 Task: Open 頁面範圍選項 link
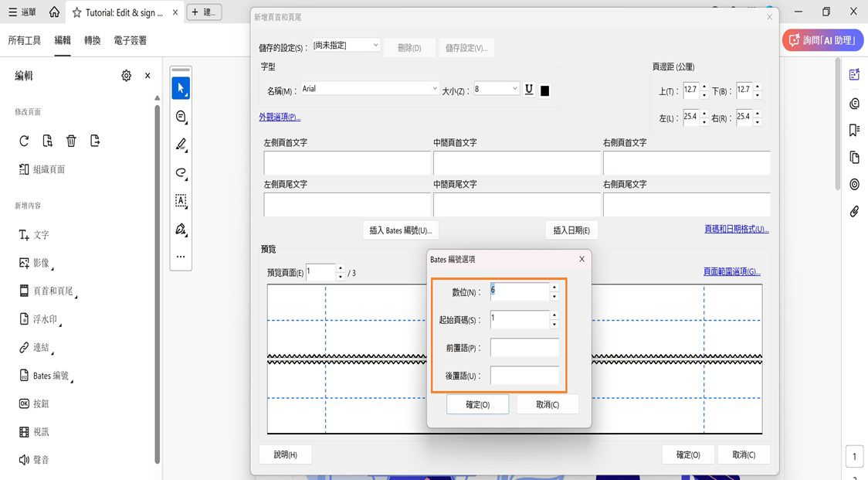(732, 271)
